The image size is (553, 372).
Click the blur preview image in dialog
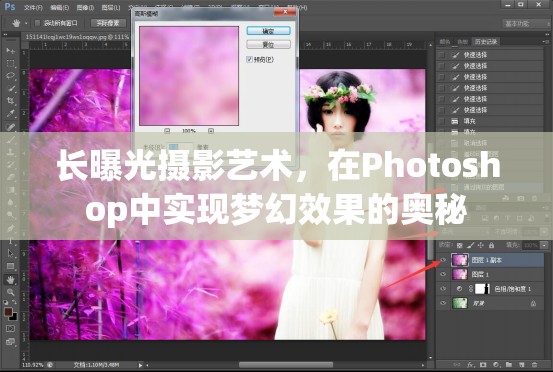(189, 76)
